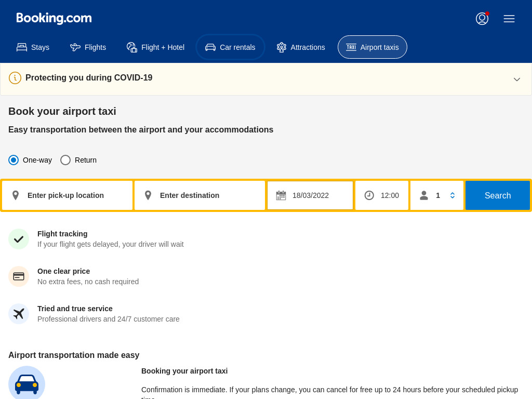The width and height of the screenshot is (532, 399).
Task: Click the clock icon by pickup time
Action: tap(369, 195)
